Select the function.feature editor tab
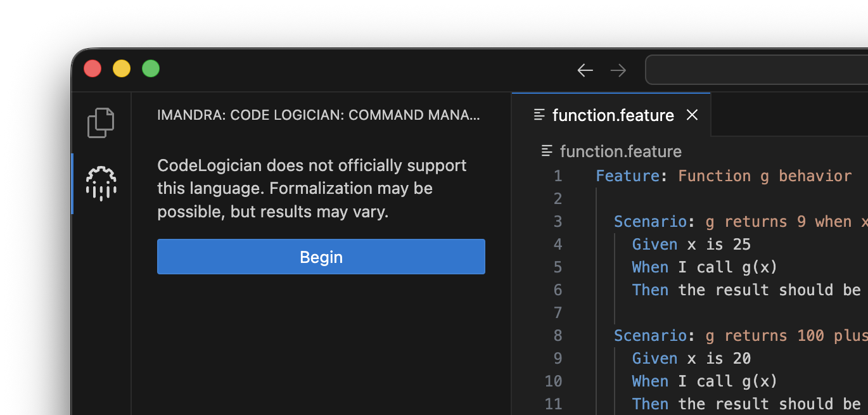Image resolution: width=868 pixels, height=415 pixels. (613, 115)
